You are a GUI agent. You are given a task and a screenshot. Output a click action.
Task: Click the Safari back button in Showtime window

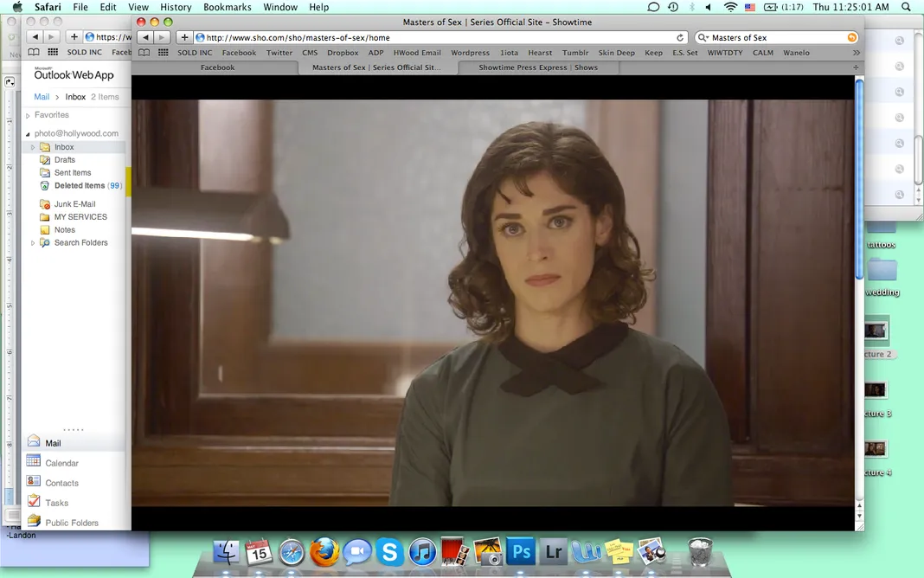pos(145,37)
